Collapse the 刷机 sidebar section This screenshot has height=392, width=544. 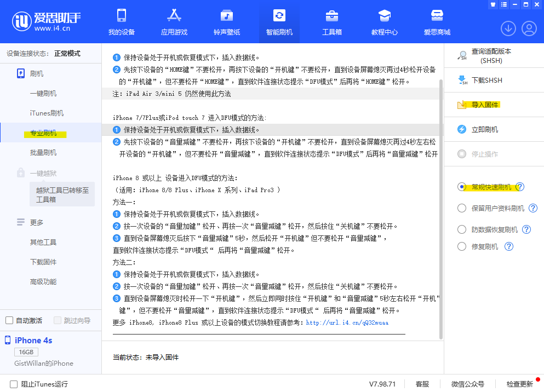(x=36, y=73)
